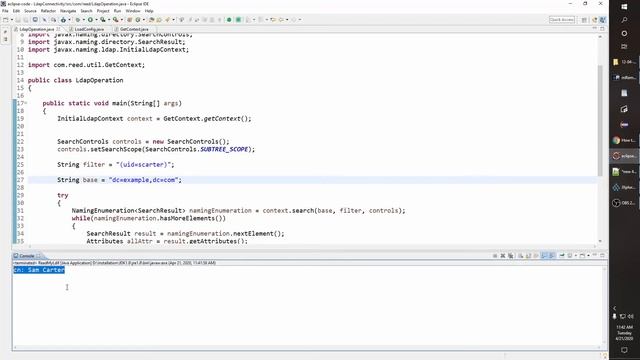Select the Console view tab
640x360 pixels.
(x=27, y=256)
